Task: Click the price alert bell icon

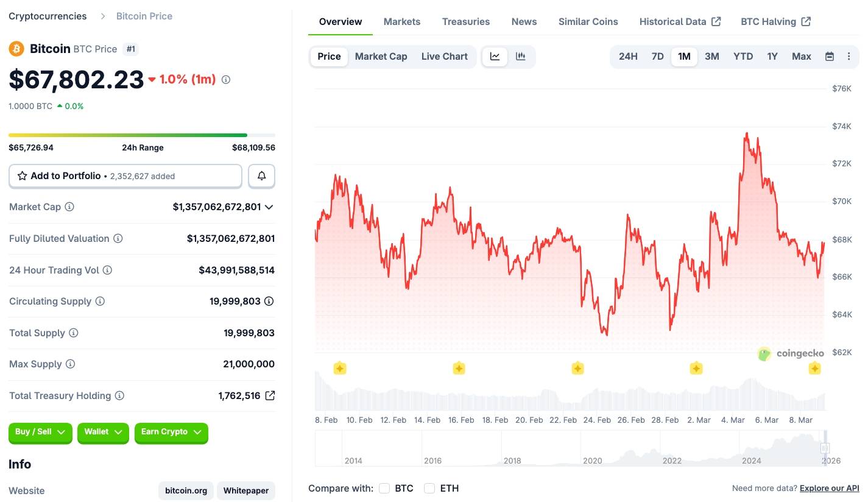Action: 262,176
